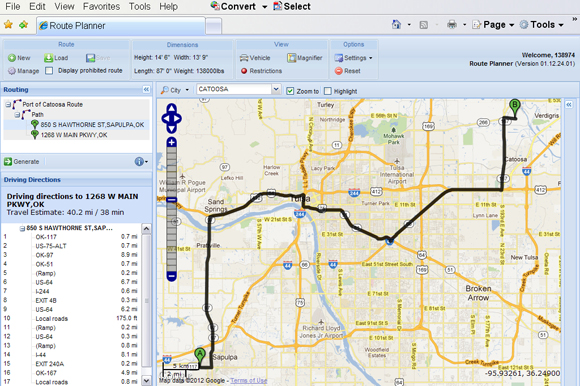Screen dimensions: 580x386
Task: Click the directions list scroll down arrow
Action: (146, 380)
